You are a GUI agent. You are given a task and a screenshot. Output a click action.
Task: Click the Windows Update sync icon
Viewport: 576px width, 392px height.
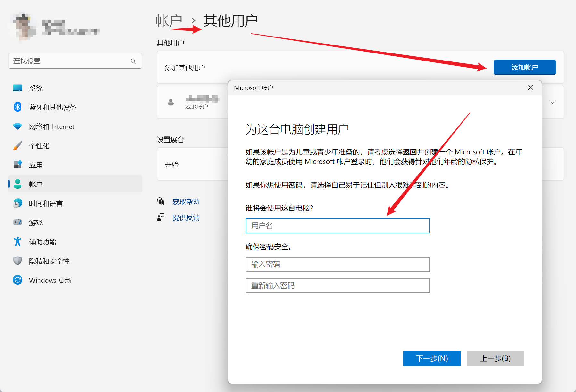[x=18, y=280]
